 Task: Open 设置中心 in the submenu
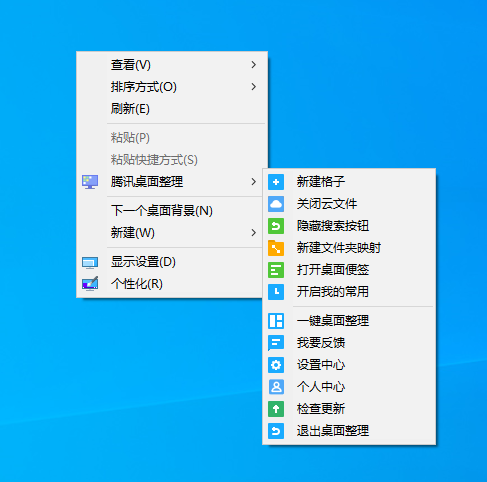coord(349,365)
